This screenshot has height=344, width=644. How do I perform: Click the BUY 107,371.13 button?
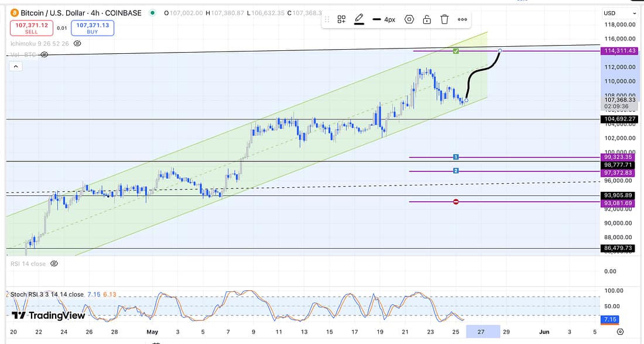(x=93, y=28)
